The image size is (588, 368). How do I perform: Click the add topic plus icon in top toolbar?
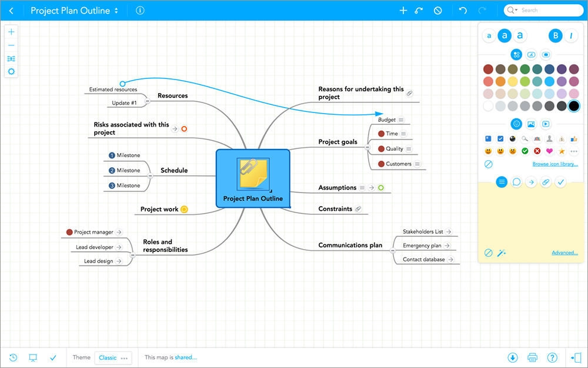(x=403, y=11)
